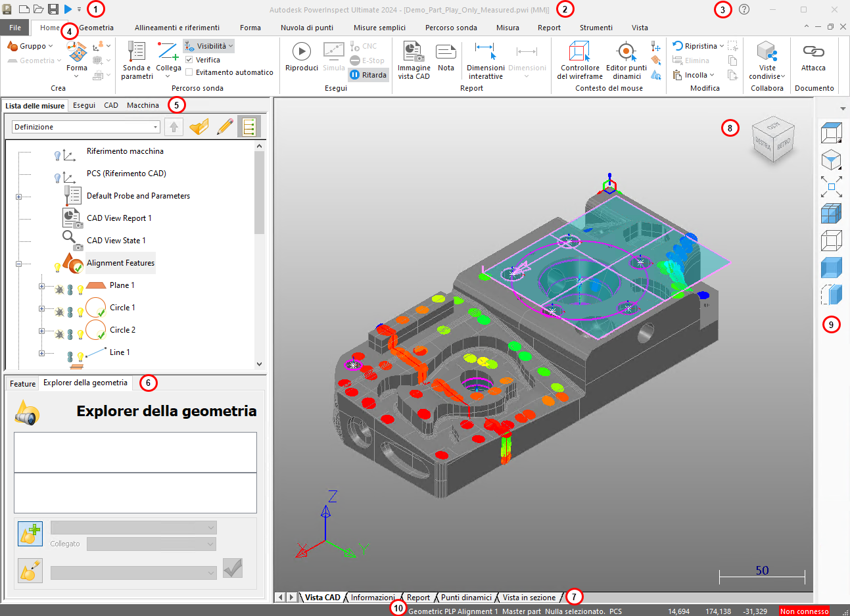Click the pencil edit icon in measurement list

point(225,126)
